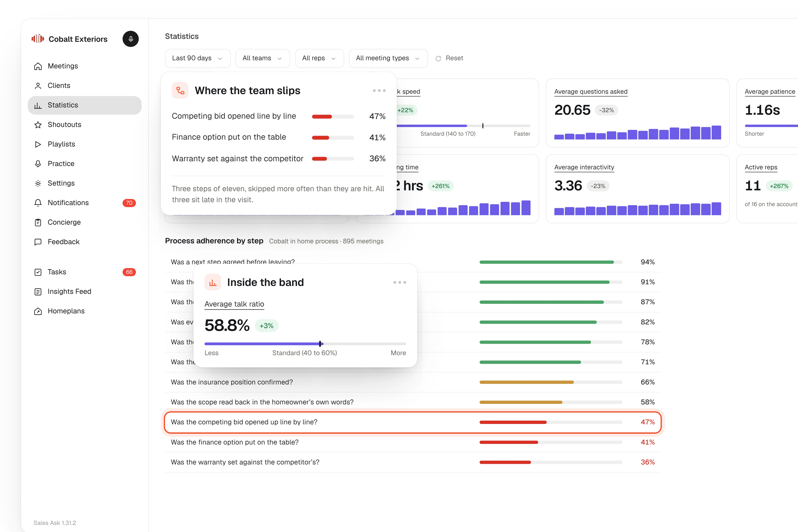Click the Statistics bar chart icon
This screenshot has width=798, height=532.
click(38, 105)
